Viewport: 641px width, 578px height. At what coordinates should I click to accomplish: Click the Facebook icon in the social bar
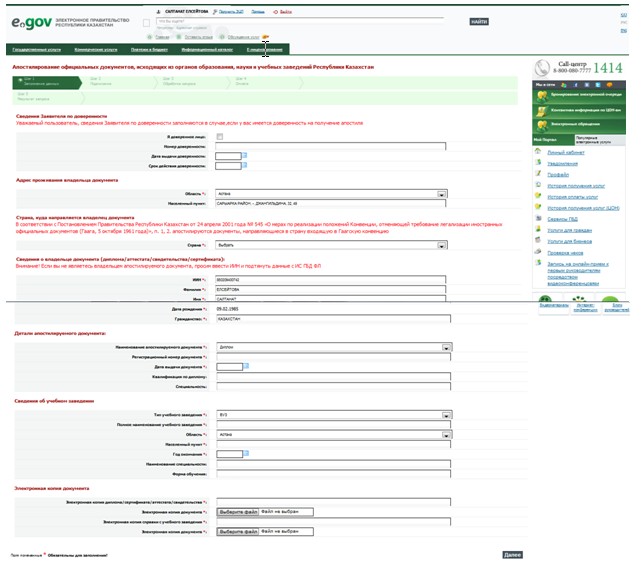(576, 85)
